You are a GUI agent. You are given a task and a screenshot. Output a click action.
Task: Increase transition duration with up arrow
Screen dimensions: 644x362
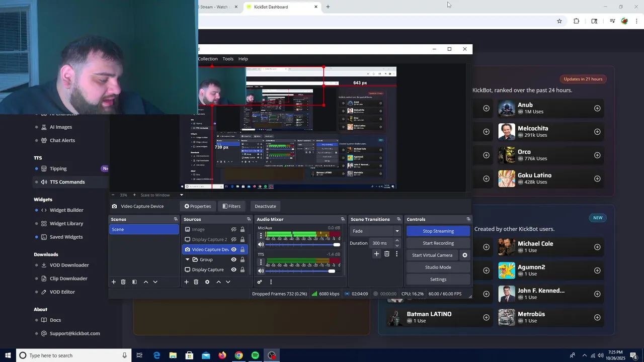tap(397, 241)
